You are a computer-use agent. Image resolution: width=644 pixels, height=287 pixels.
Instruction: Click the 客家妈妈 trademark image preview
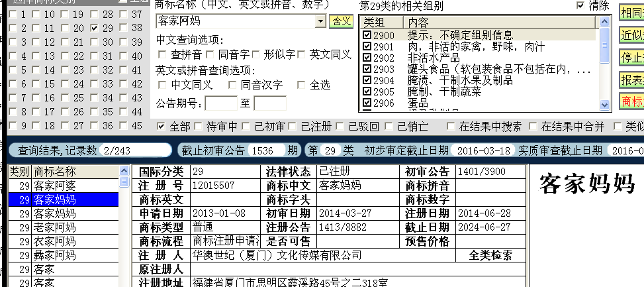click(x=586, y=184)
